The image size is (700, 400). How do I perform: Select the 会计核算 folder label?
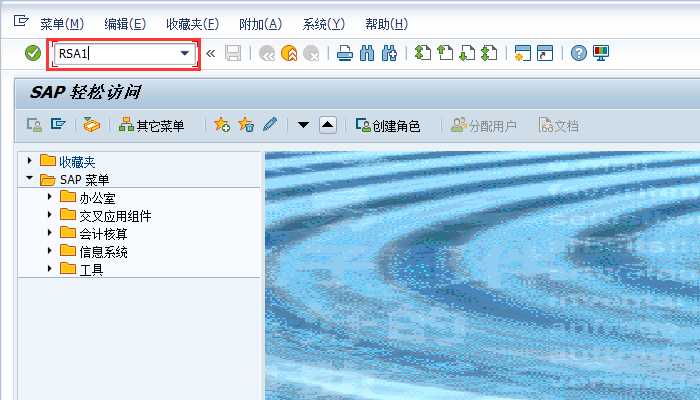(103, 234)
